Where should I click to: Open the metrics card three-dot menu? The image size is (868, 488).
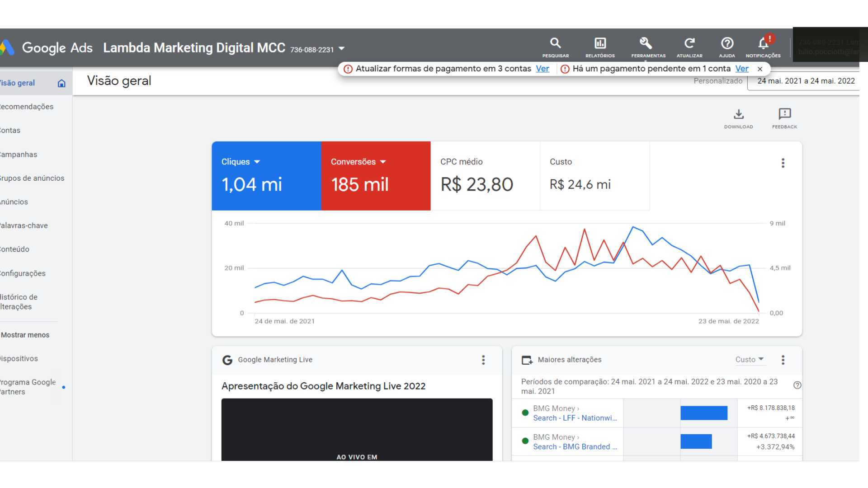click(783, 163)
